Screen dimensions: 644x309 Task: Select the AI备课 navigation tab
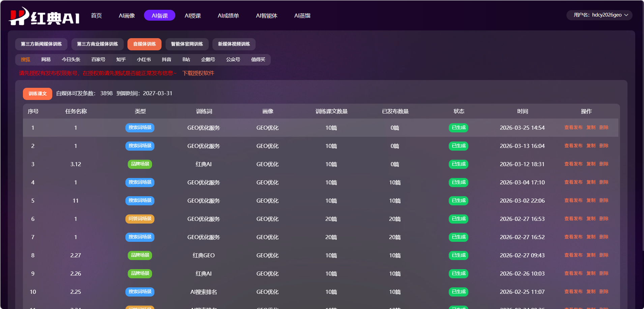pos(159,16)
